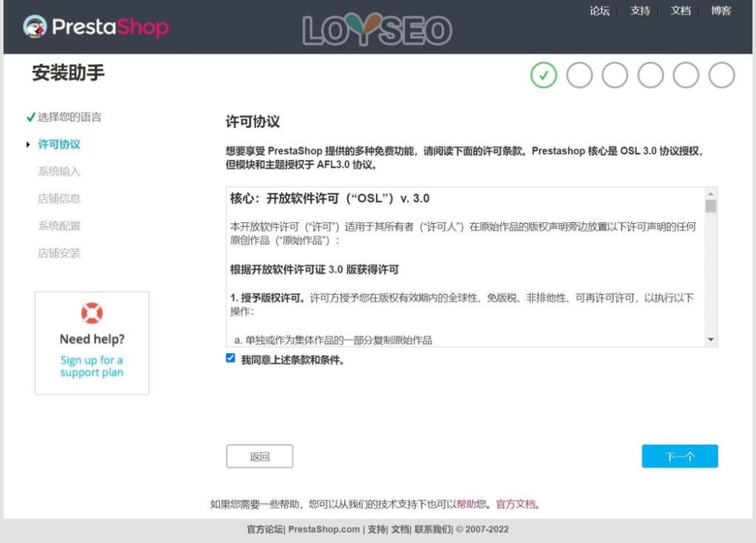
Task: Open 论坛 in the top navigation
Action: 600,11
